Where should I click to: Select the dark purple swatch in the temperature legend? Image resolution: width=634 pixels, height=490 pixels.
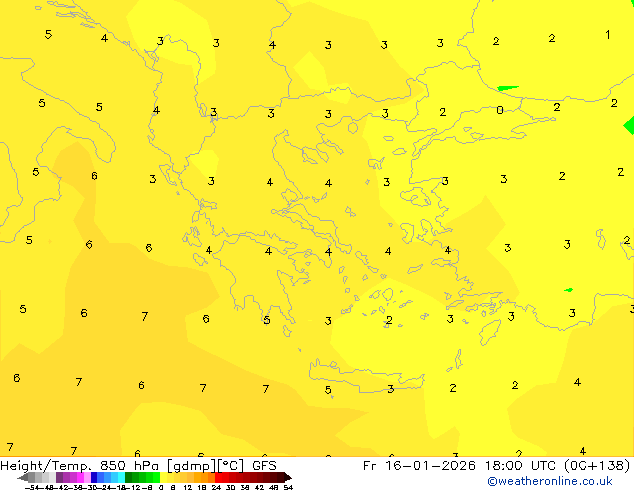(x=59, y=477)
